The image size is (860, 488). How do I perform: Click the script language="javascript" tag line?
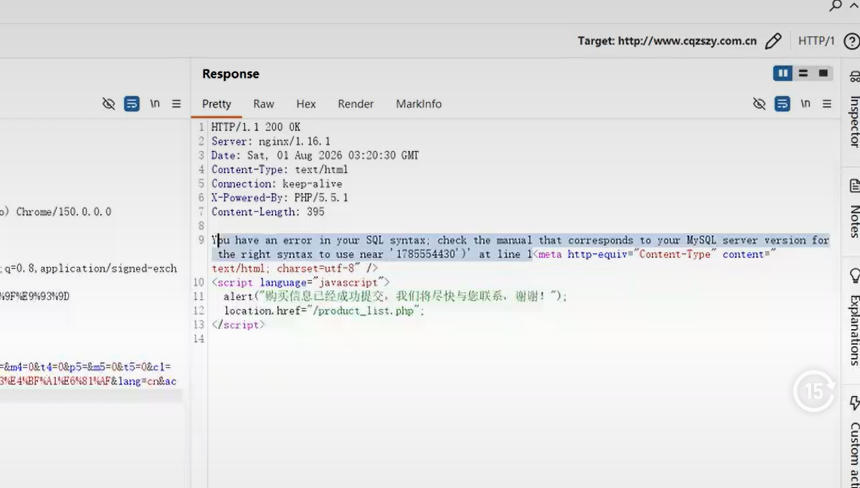click(x=301, y=283)
